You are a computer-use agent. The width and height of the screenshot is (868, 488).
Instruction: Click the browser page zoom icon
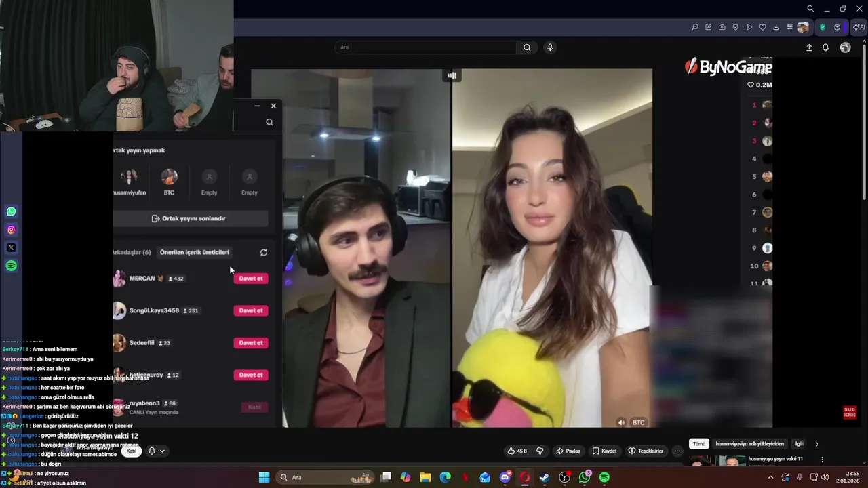[x=694, y=27]
